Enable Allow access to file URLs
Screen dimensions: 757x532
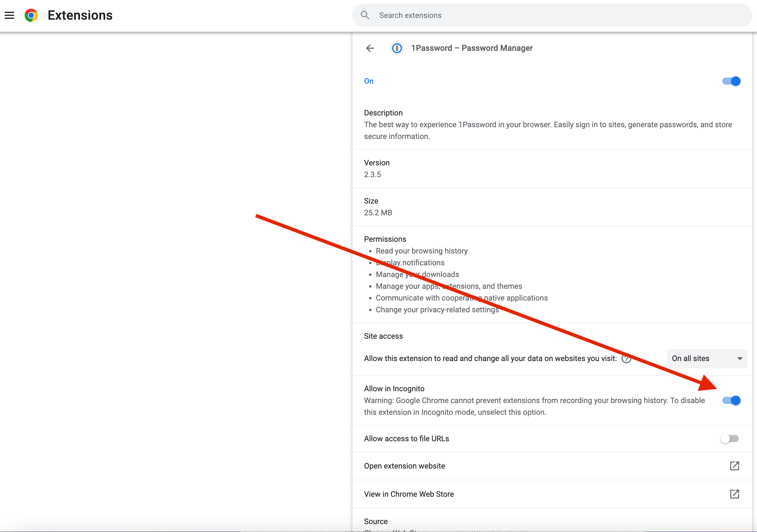(x=729, y=439)
